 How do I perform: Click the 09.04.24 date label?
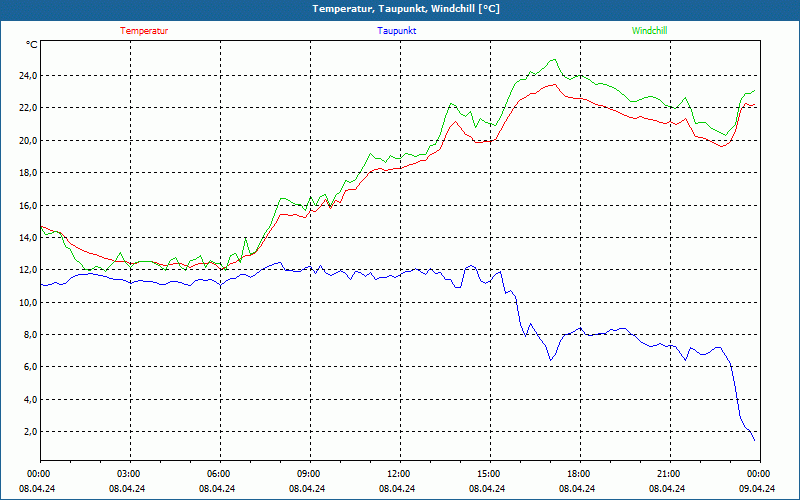(757, 488)
